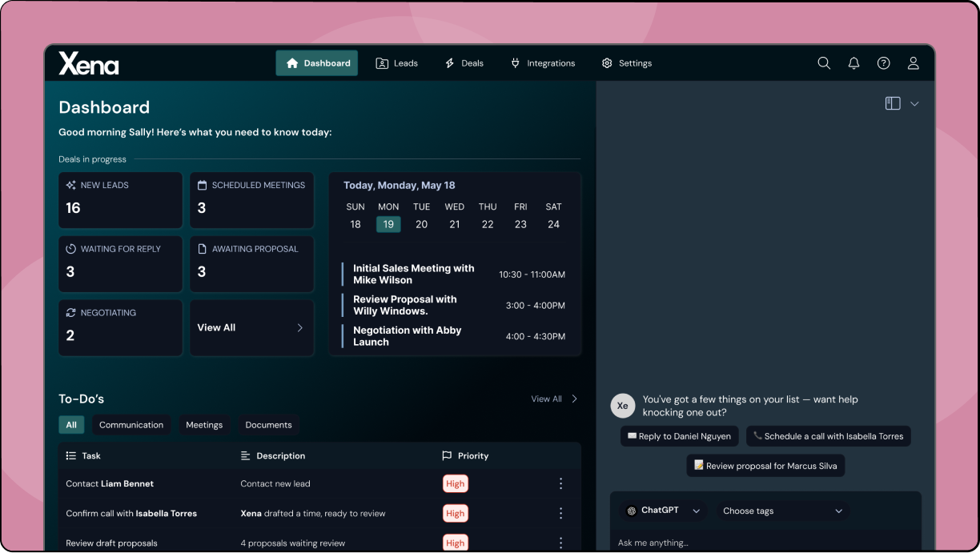Open the Integrations tab
Image resolution: width=980 pixels, height=553 pixels.
543,62
